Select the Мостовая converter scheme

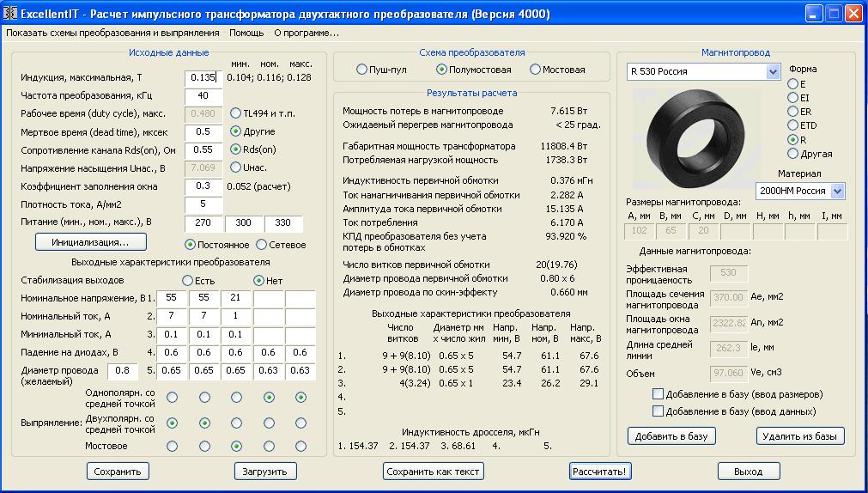(x=536, y=70)
